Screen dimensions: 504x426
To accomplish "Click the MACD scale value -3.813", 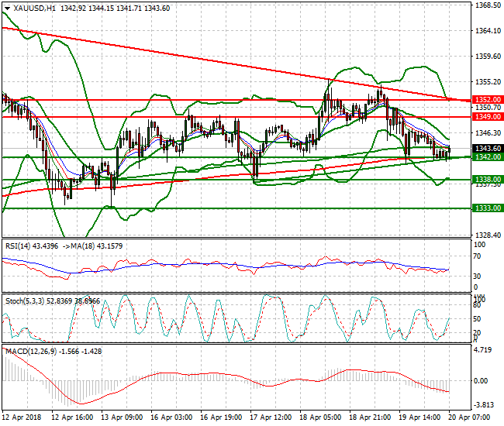I will tap(484, 405).
